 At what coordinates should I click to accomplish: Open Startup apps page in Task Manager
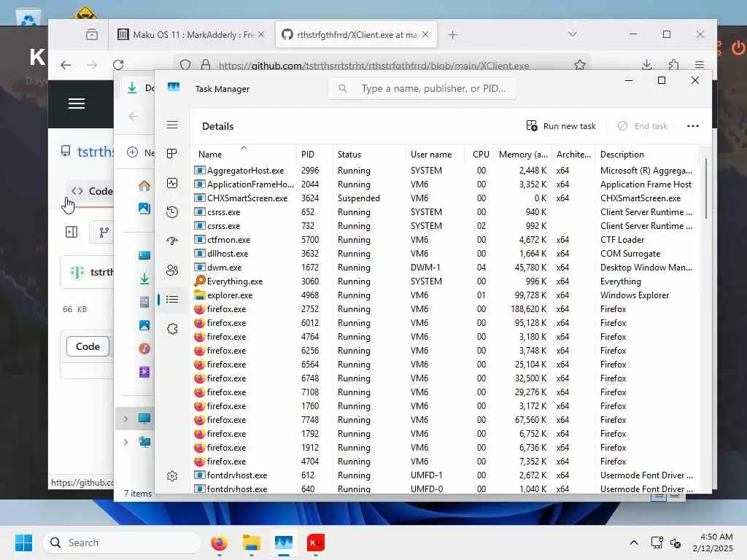(172, 241)
